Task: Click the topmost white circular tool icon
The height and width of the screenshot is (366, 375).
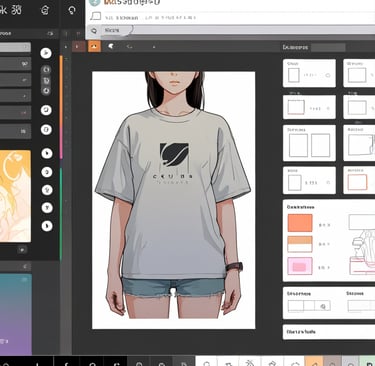Action: tap(46, 53)
